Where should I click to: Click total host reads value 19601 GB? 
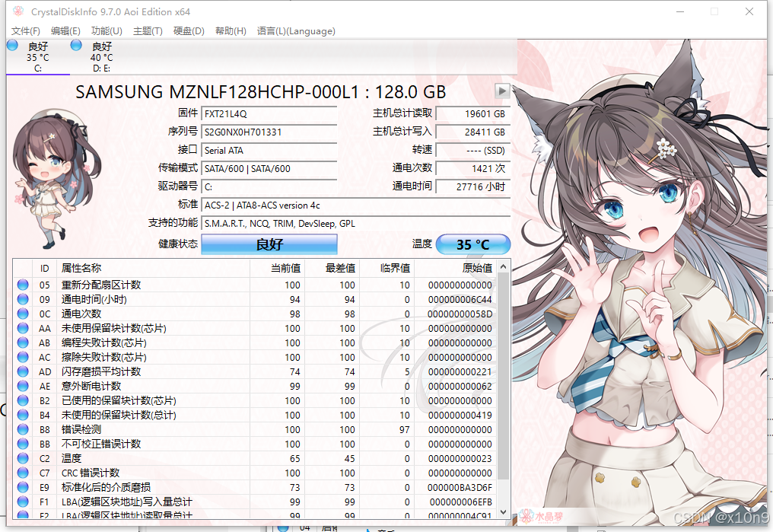473,114
